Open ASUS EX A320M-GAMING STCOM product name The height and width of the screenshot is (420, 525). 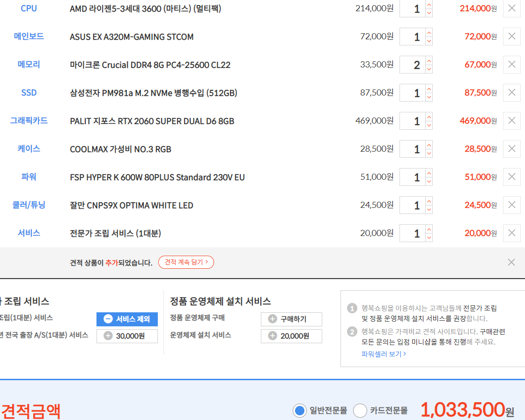point(132,37)
